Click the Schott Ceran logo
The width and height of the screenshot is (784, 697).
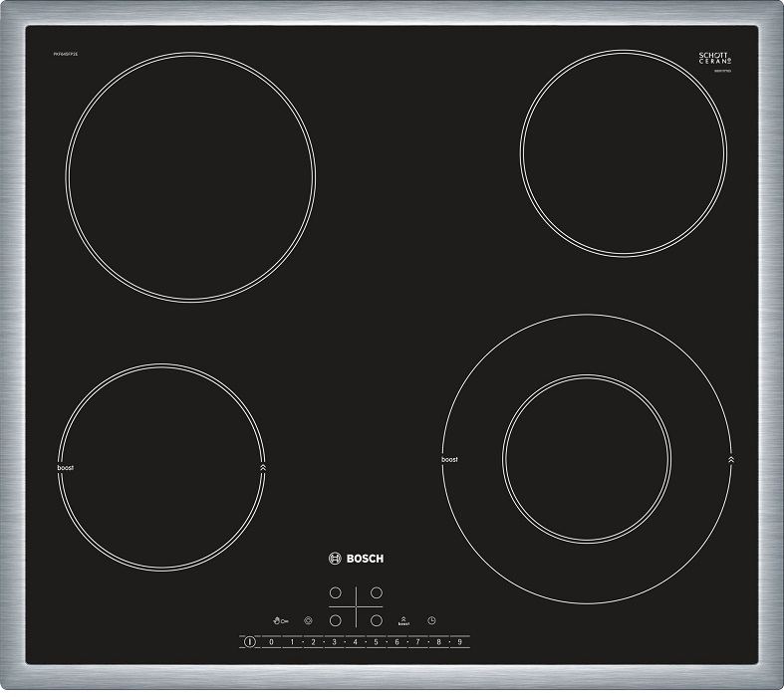pyautogui.click(x=714, y=60)
